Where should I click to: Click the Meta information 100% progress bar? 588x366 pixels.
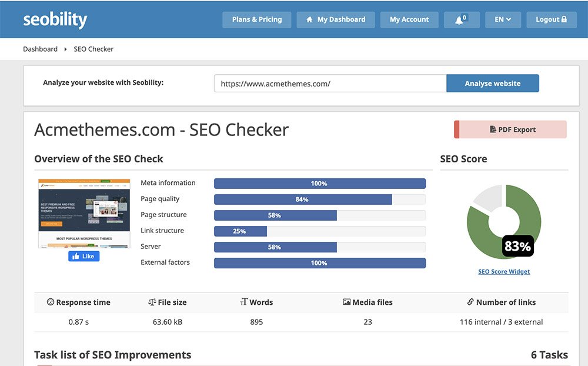coord(319,183)
